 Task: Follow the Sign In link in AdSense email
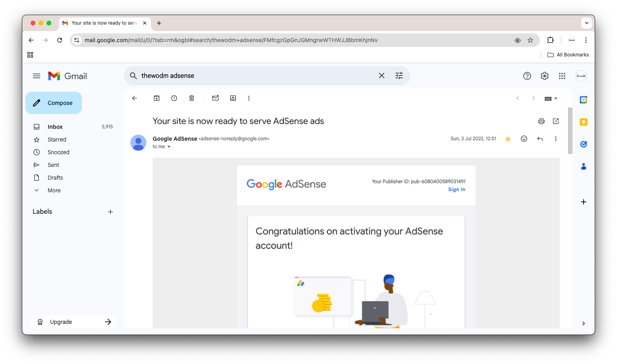tap(457, 190)
